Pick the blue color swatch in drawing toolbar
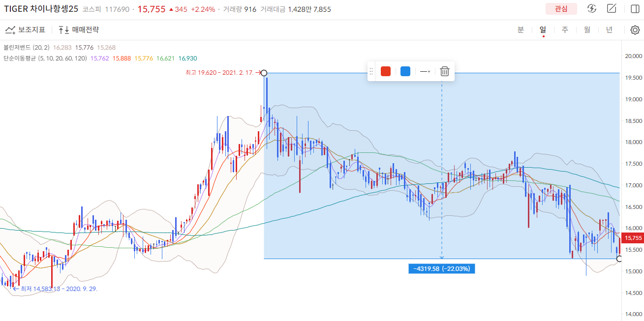 click(x=405, y=71)
